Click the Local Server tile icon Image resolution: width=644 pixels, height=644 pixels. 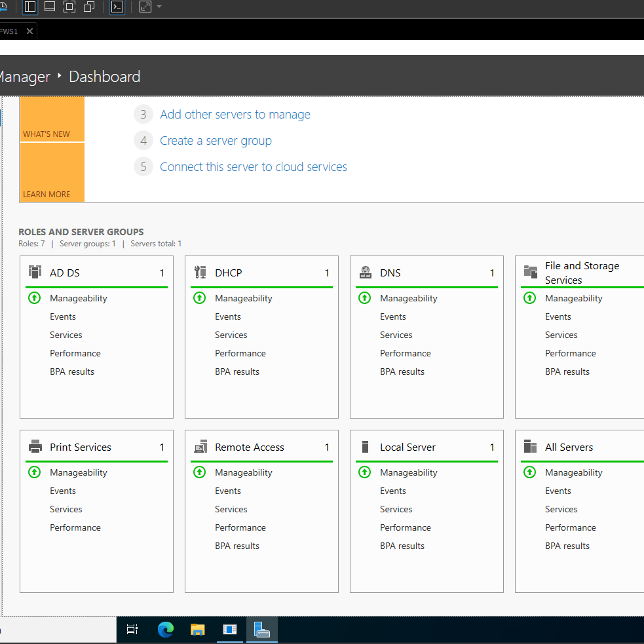click(x=366, y=447)
